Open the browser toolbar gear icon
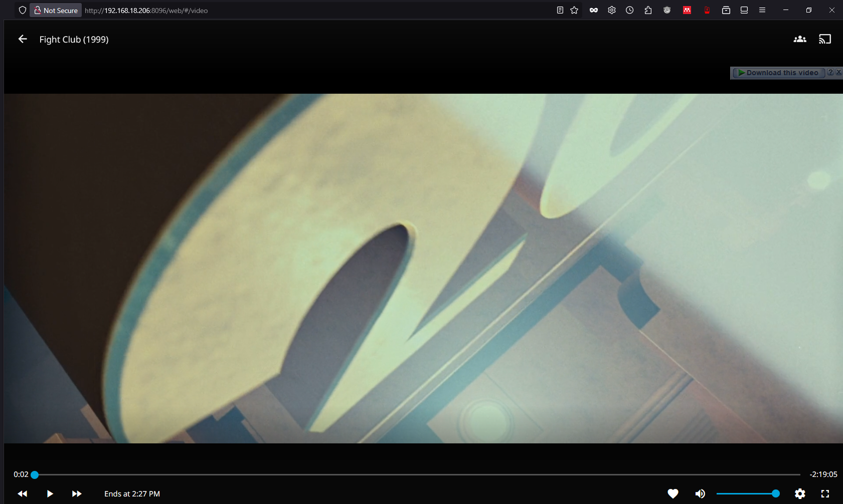This screenshot has height=504, width=843. click(612, 10)
